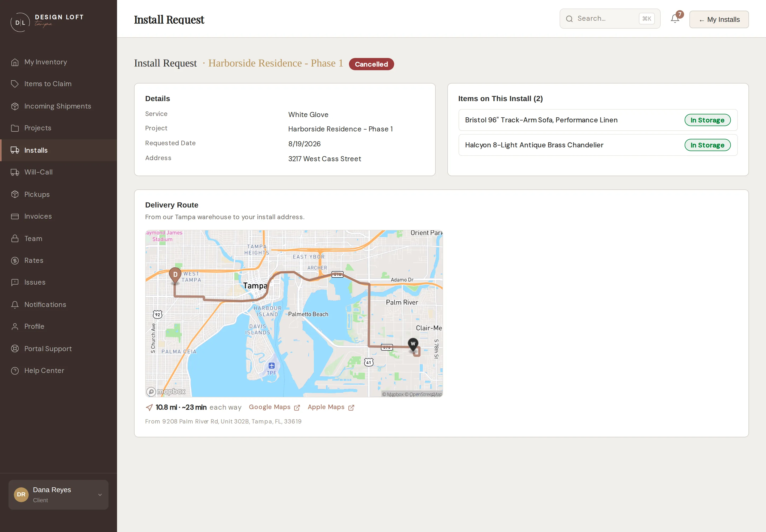Click the warehouse address 9208 Palm River Rd
The width and height of the screenshot is (766, 532).
[223, 421]
